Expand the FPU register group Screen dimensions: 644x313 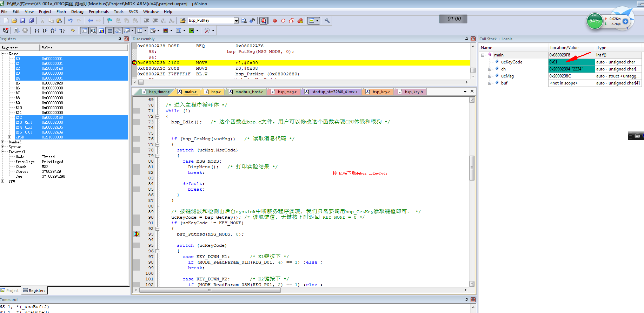point(2,181)
